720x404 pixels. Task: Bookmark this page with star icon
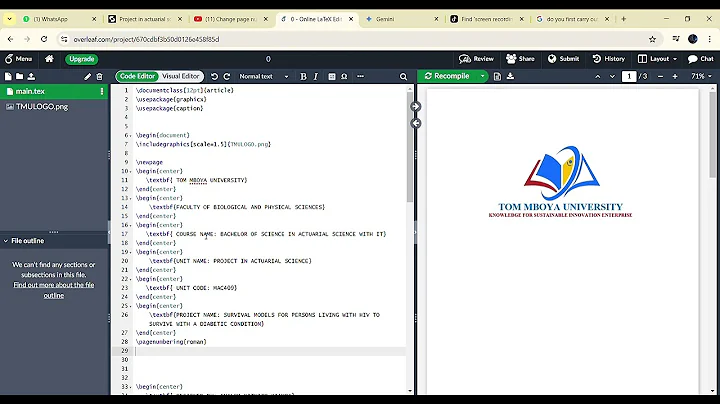coord(652,39)
